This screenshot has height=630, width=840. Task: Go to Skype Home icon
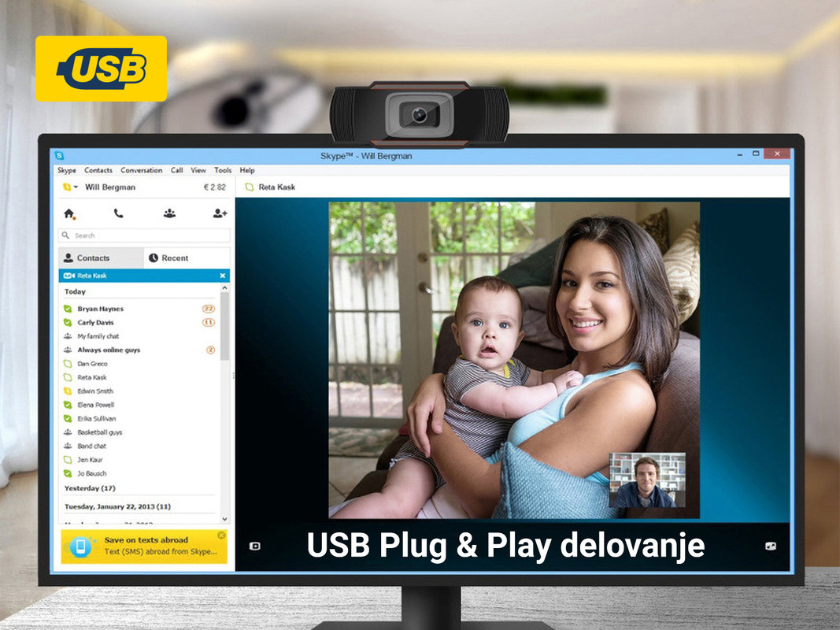(69, 214)
